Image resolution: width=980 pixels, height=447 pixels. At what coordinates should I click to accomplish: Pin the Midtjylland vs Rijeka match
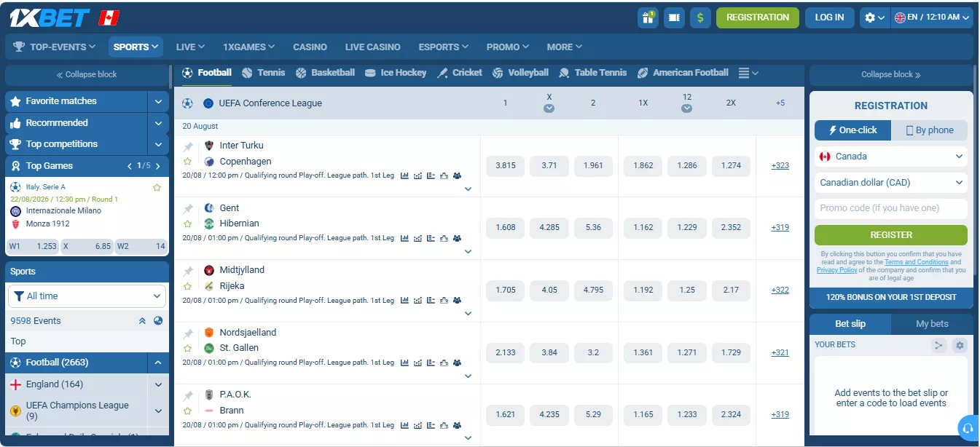click(x=188, y=271)
